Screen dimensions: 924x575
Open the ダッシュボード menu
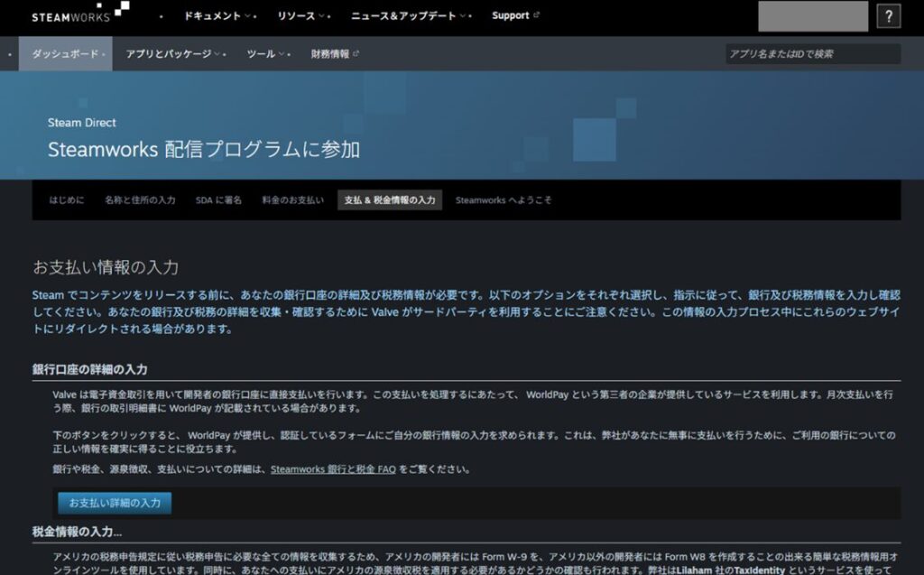click(x=66, y=54)
